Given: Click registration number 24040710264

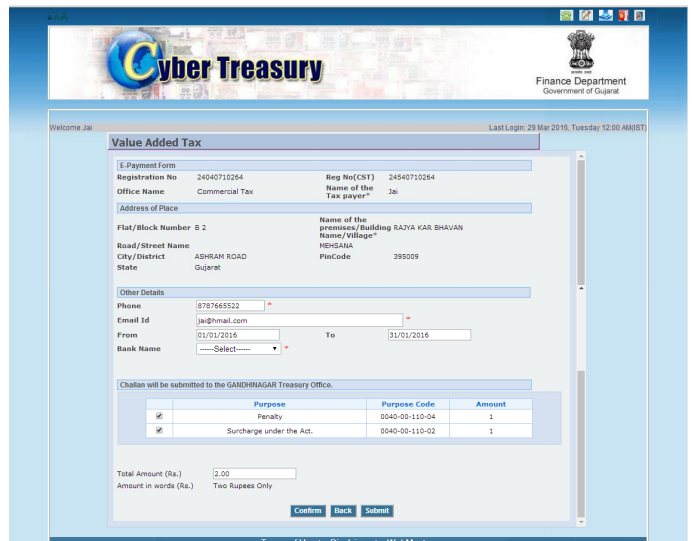Looking at the screenshot, I should [220, 177].
